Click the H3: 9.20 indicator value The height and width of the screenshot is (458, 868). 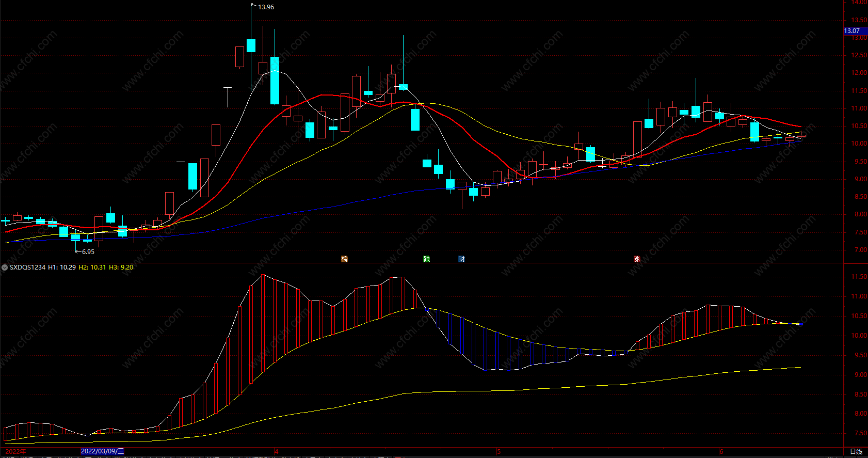coord(121,267)
